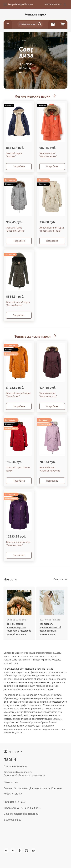
Task: Click "Подробнее" under "Зимняя сказка" parka
Action: pos(19,555)
